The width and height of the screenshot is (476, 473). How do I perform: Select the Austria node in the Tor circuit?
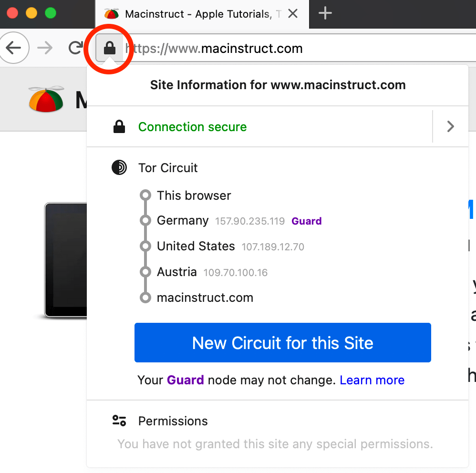coord(177,272)
